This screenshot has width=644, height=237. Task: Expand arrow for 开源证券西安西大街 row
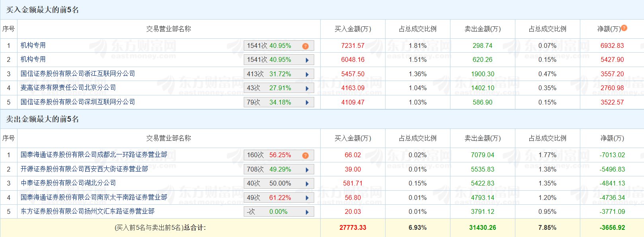307,170
